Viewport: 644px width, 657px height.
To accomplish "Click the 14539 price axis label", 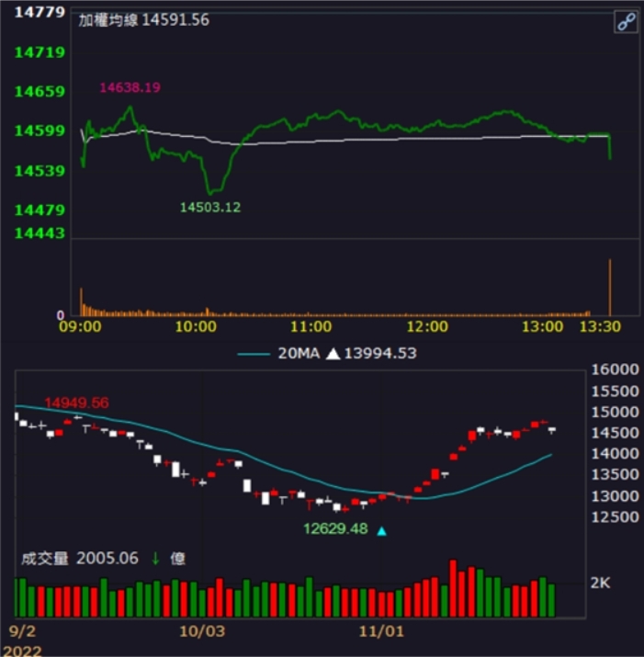I will point(40,171).
